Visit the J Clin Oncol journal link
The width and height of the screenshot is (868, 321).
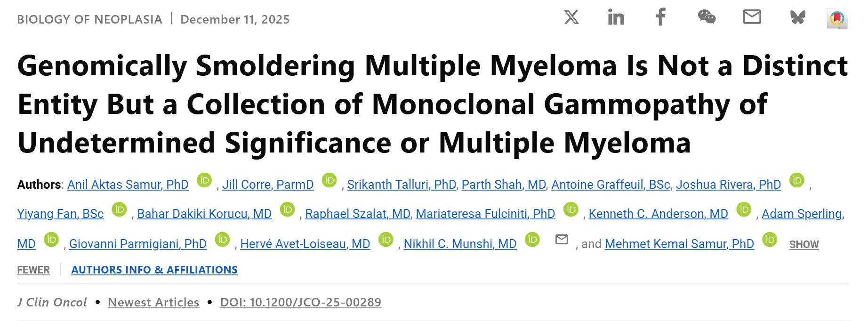[52, 303]
